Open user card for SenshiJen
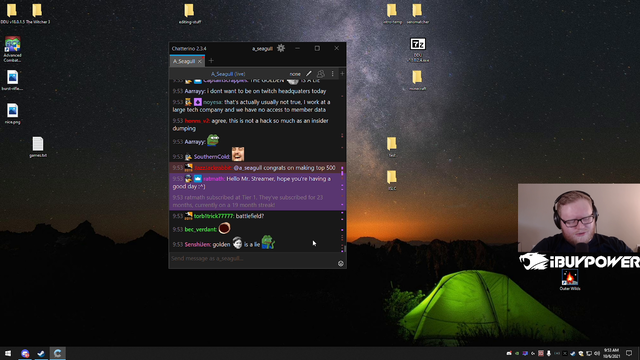 [x=198, y=244]
